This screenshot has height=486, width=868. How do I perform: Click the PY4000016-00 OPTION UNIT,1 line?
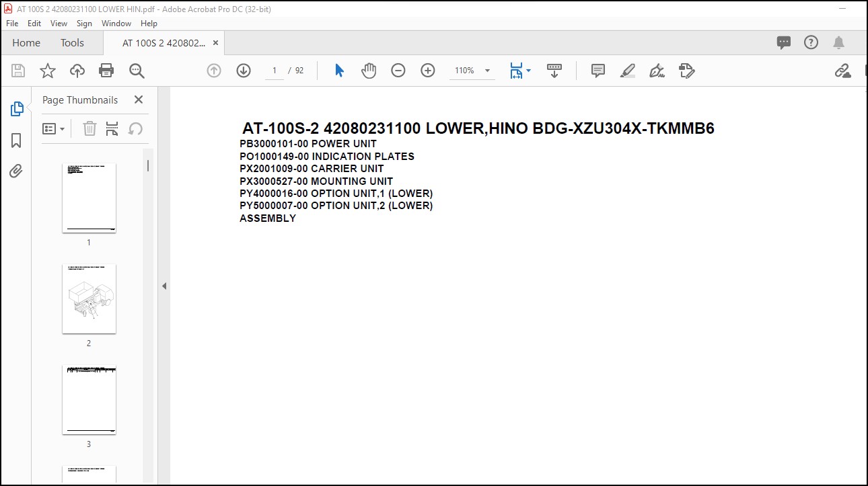click(x=336, y=194)
